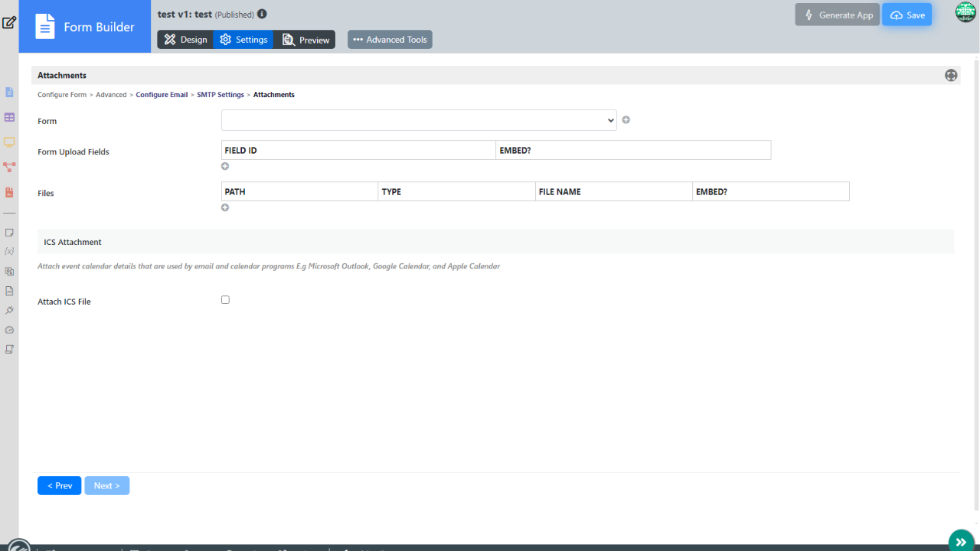Switch to the Preview tab
The width and height of the screenshot is (980, 551).
point(305,40)
